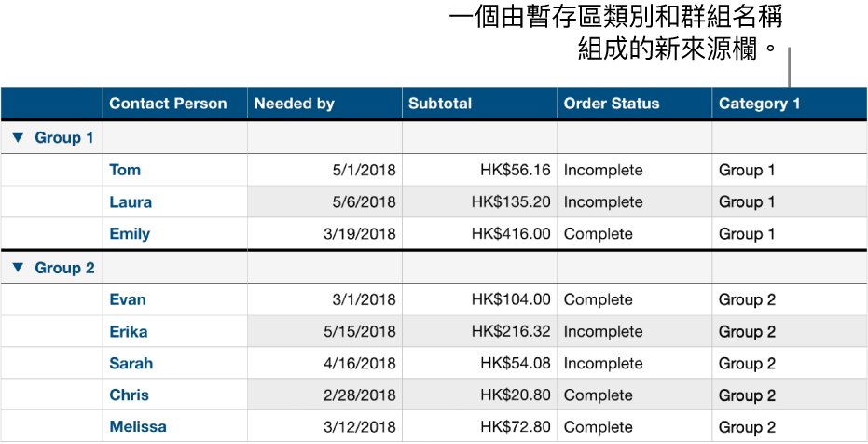Screen dimensions: 868x444
Task: Select the Contact Person column header
Action: click(x=168, y=104)
